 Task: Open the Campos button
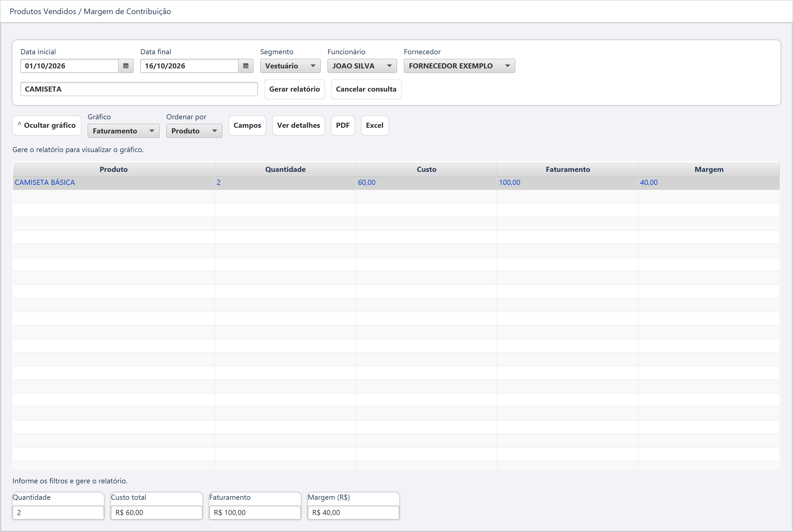click(x=247, y=126)
